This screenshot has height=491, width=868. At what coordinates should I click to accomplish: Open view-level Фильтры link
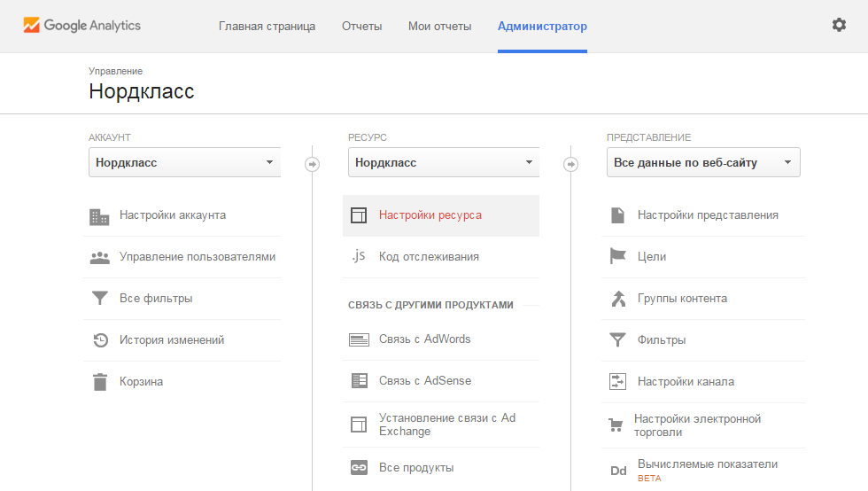662,339
